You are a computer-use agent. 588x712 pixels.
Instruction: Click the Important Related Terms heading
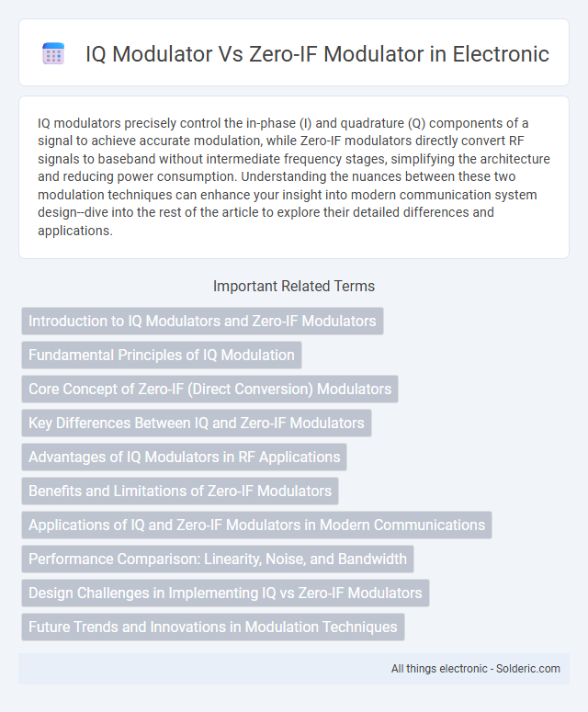(x=294, y=286)
